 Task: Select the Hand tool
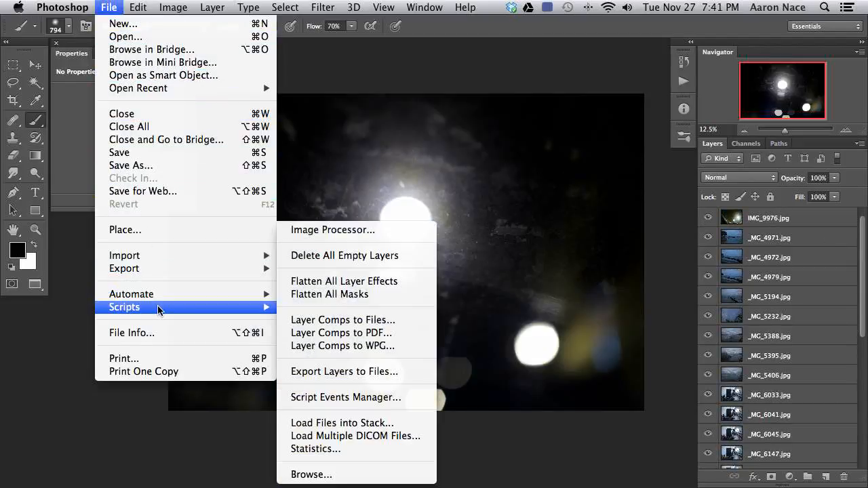point(13,230)
